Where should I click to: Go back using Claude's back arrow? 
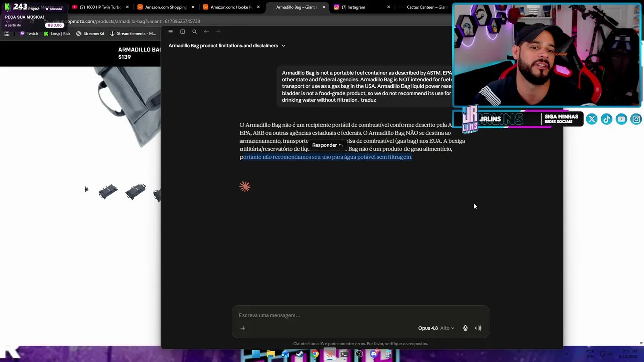206,32
